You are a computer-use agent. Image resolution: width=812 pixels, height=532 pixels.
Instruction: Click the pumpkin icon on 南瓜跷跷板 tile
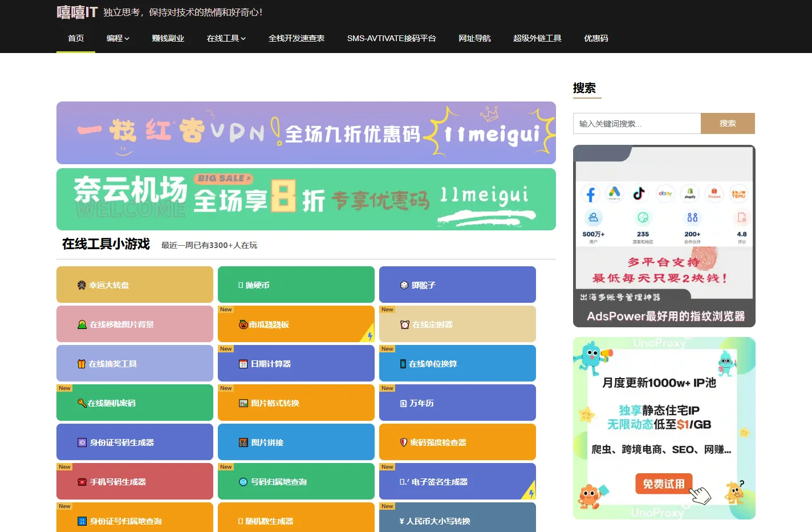pos(243,324)
